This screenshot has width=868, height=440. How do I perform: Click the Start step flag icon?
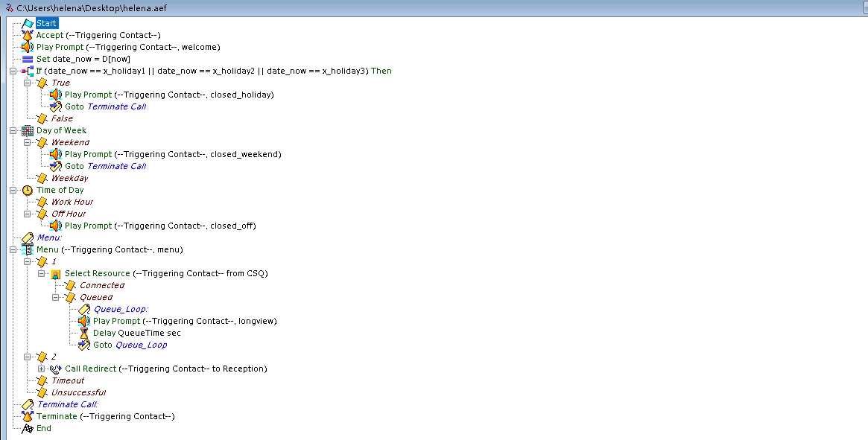point(28,23)
